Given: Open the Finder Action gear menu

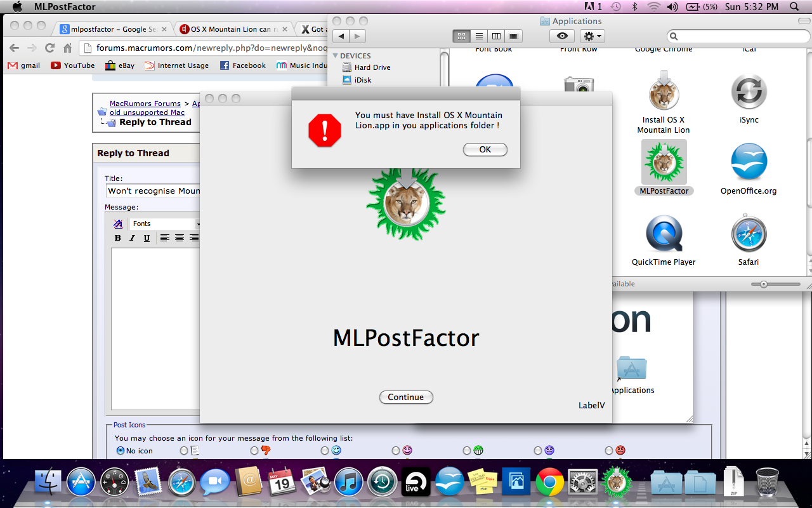Looking at the screenshot, I should (592, 36).
